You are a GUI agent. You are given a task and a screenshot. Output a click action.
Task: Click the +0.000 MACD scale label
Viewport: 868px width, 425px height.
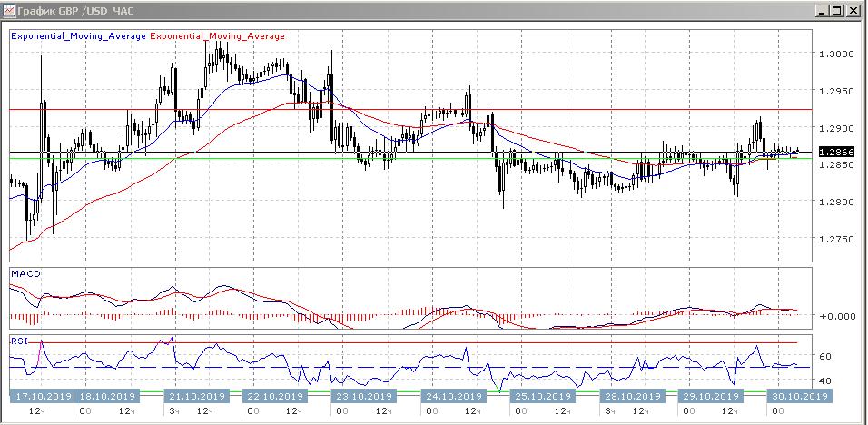pos(838,316)
